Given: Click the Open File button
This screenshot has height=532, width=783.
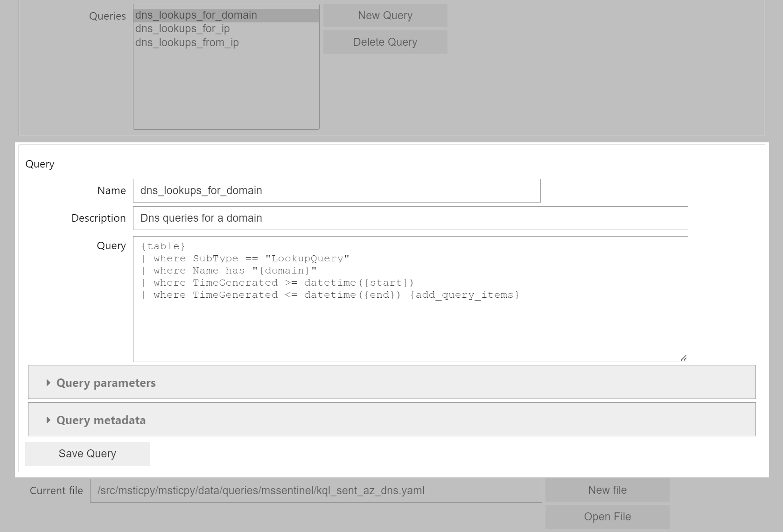Looking at the screenshot, I should pos(607,517).
